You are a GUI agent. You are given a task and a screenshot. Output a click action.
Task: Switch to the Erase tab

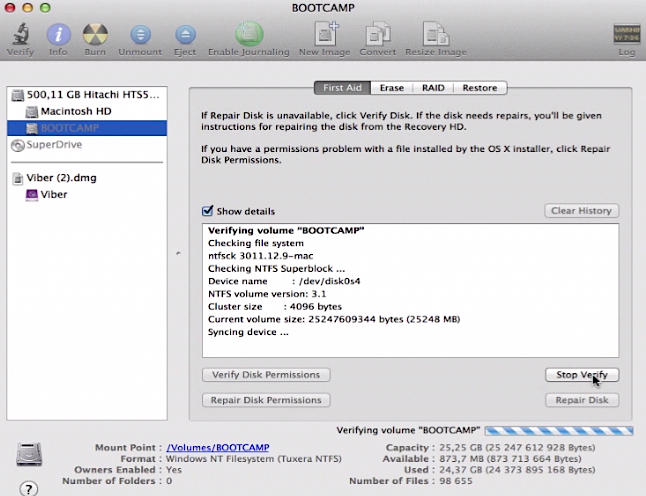[392, 88]
